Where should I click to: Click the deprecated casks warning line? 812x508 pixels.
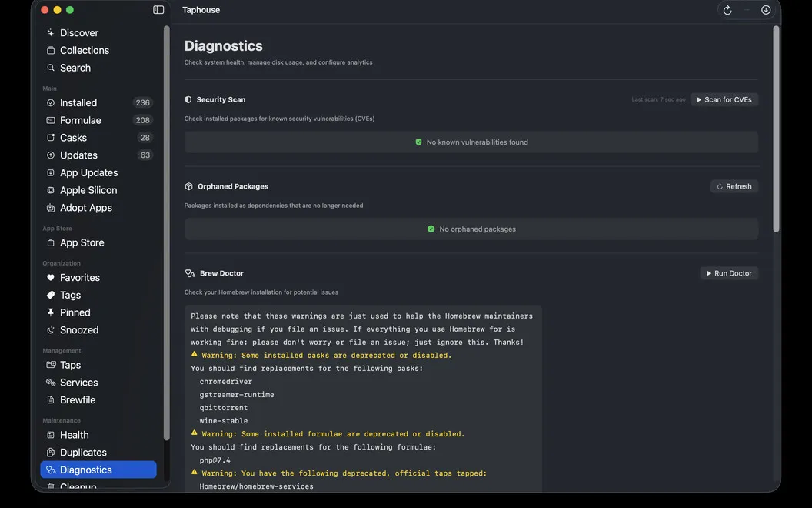coord(321,356)
